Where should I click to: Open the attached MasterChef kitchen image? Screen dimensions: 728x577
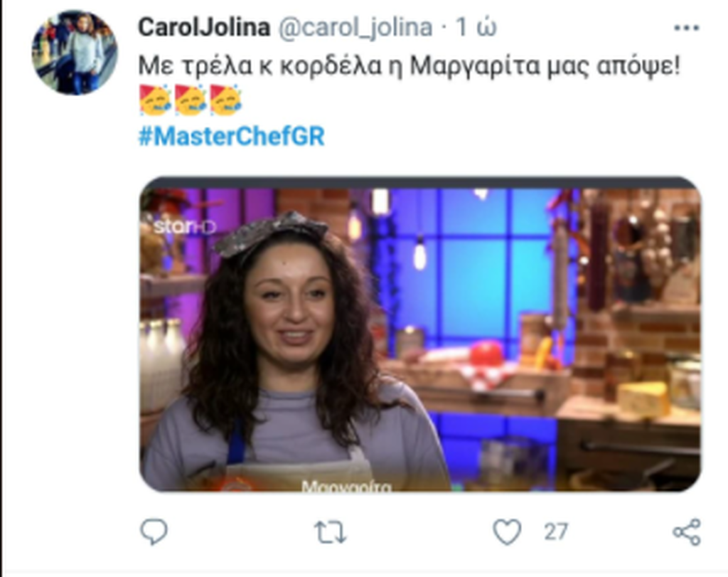tap(420, 334)
